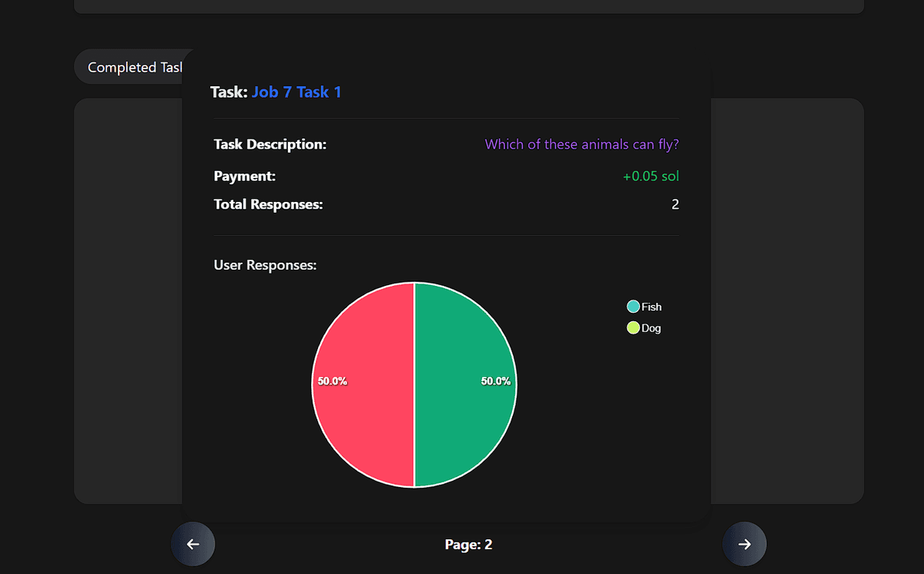Click the Page: 2 label
924x574 pixels.
[468, 544]
